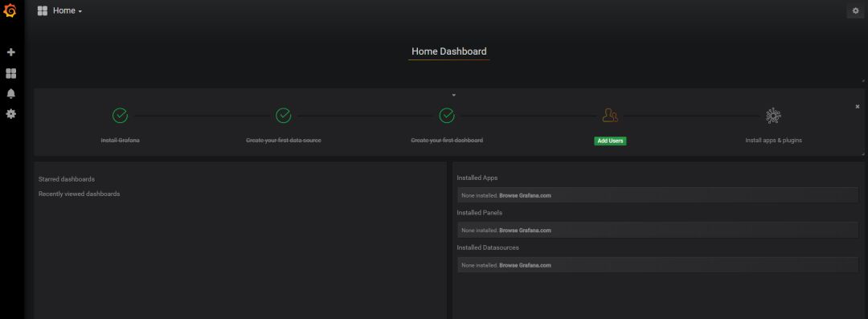Click Create your first dashboard label
868x319 pixels.
447,141
